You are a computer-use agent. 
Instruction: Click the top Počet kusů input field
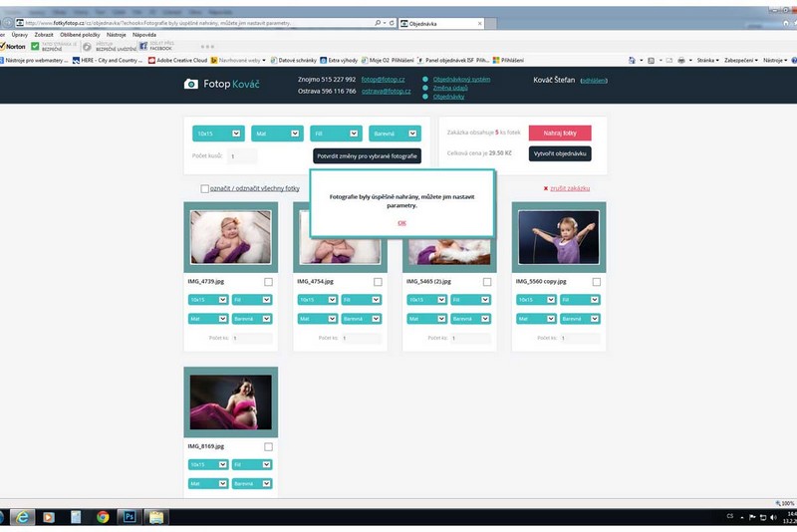point(242,156)
